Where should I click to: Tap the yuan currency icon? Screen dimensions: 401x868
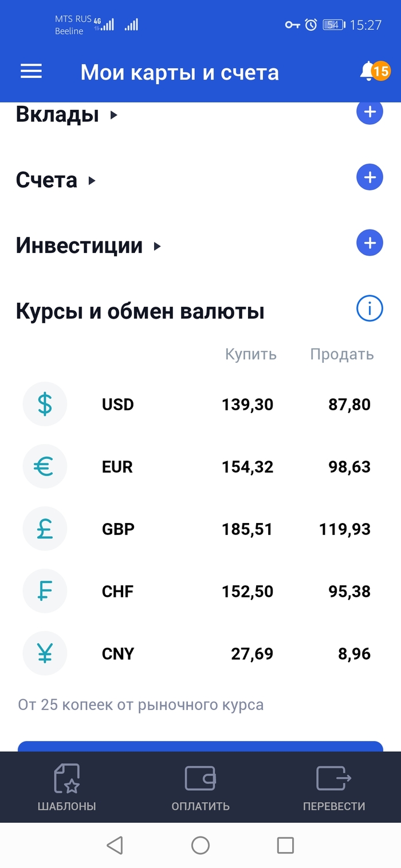(45, 653)
